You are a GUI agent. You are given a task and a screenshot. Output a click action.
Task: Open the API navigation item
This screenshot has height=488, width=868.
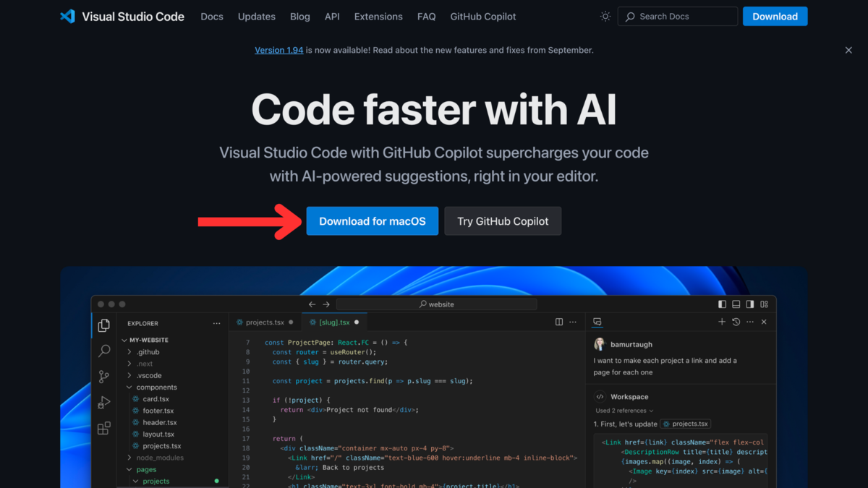point(332,17)
